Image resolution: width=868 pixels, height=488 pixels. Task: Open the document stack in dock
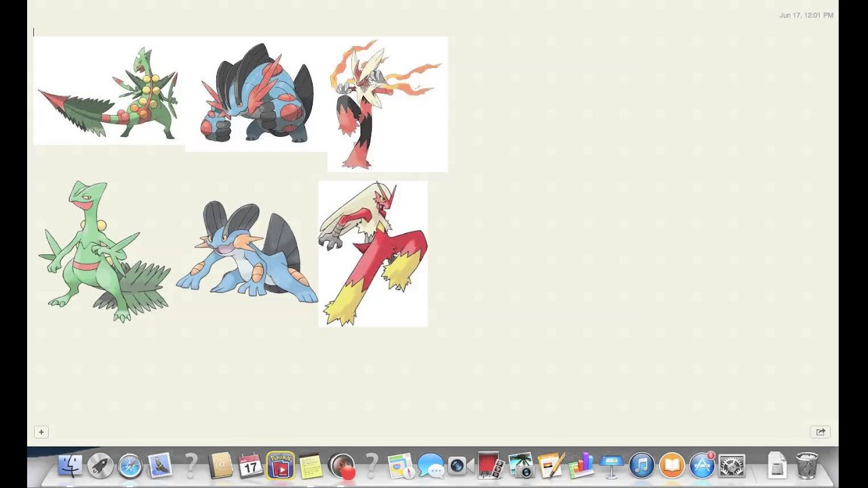[x=777, y=466]
